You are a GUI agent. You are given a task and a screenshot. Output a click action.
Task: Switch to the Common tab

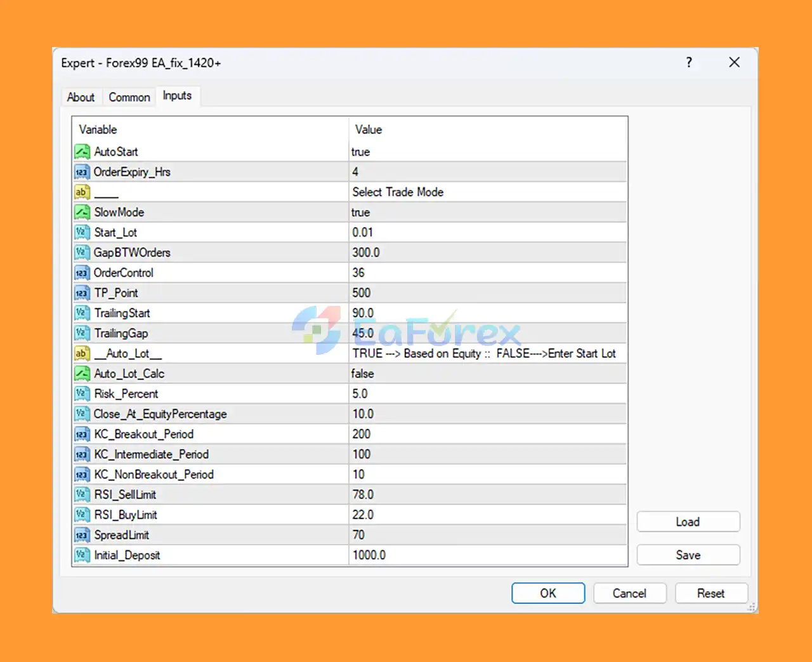pos(129,97)
